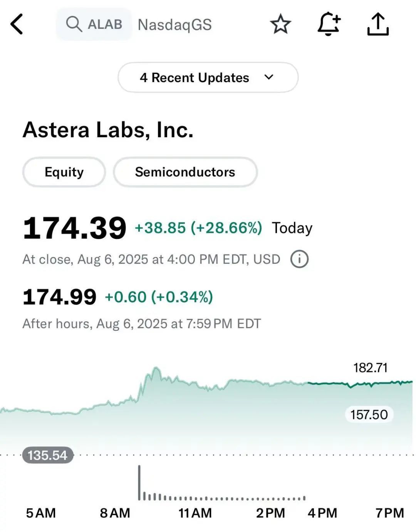Open the share icon

pyautogui.click(x=378, y=24)
